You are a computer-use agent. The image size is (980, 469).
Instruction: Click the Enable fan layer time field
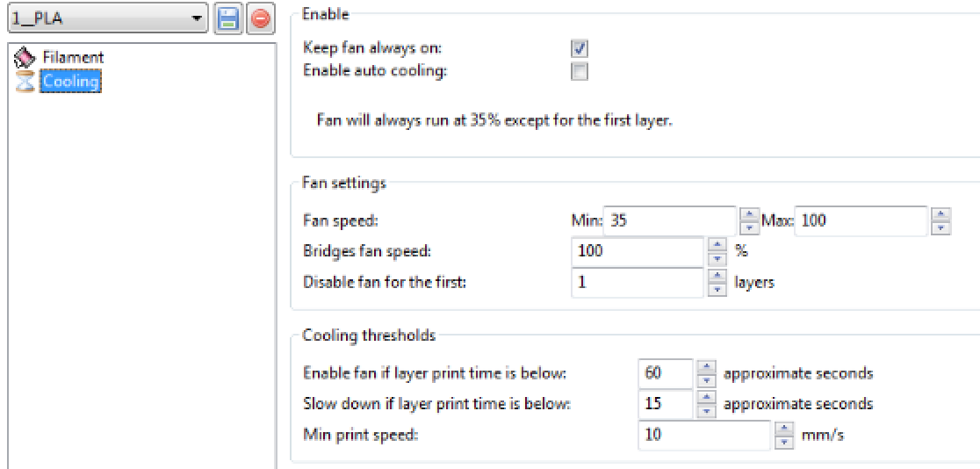click(x=665, y=373)
